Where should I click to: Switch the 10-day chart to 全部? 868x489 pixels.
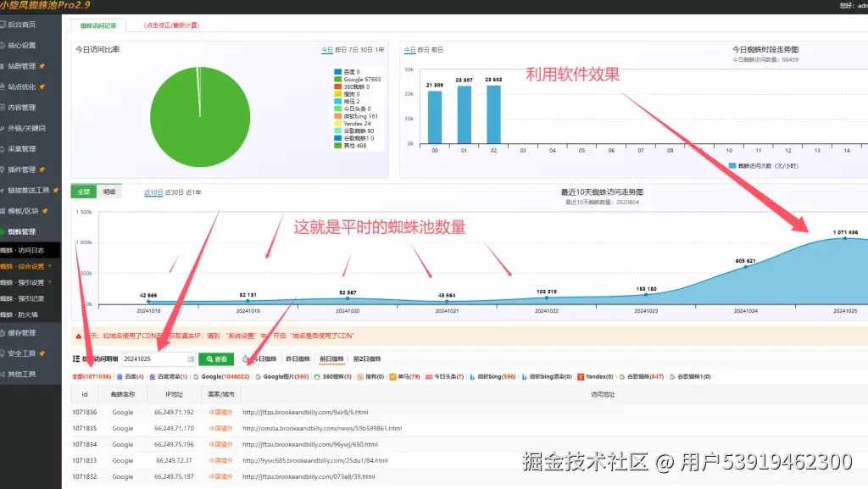click(84, 192)
